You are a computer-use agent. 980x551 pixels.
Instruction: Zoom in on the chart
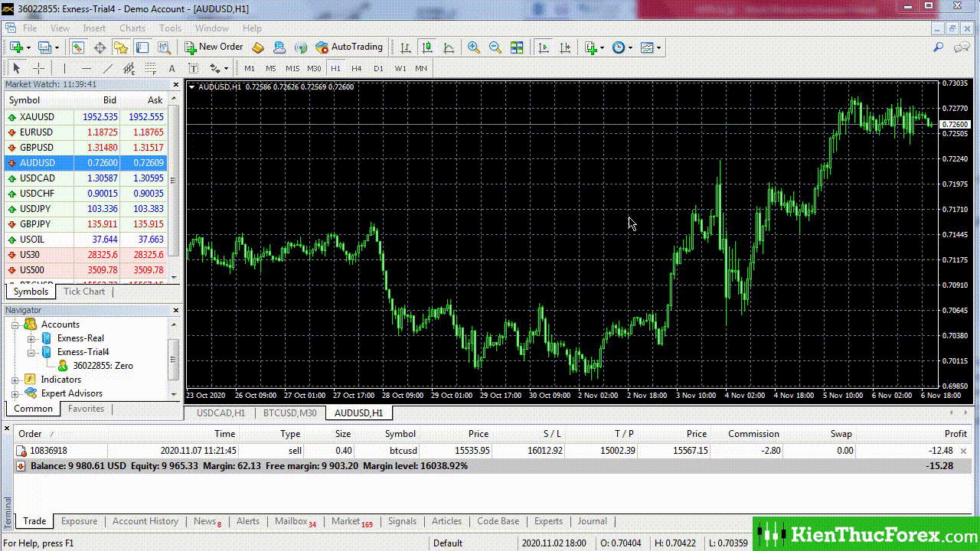(474, 47)
